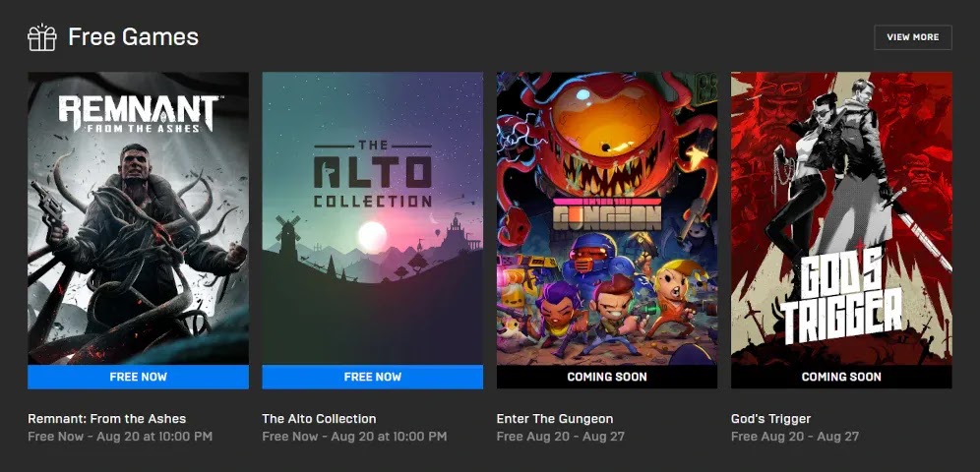Click the Free Now banner under Alto Collection
The image size is (980, 472).
coord(373,377)
